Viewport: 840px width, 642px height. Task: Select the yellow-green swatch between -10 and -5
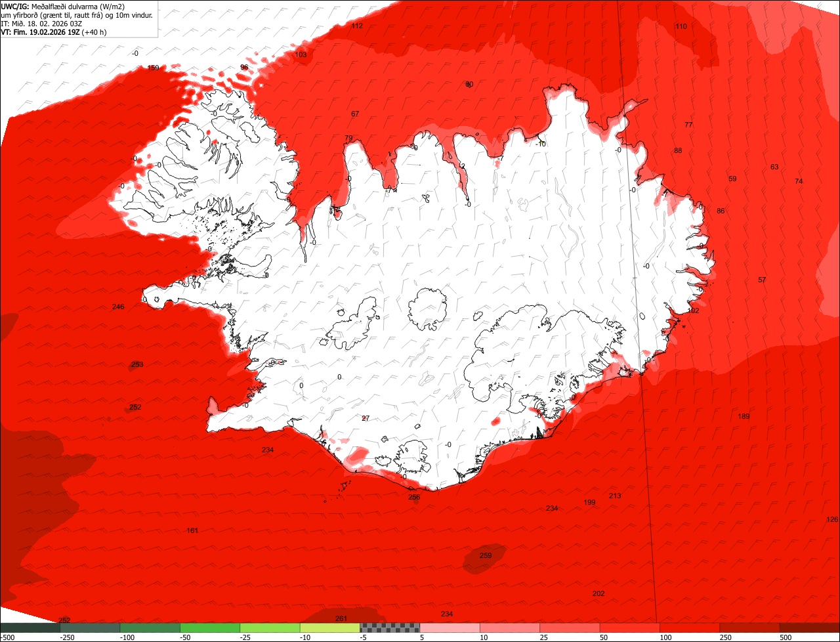330,628
